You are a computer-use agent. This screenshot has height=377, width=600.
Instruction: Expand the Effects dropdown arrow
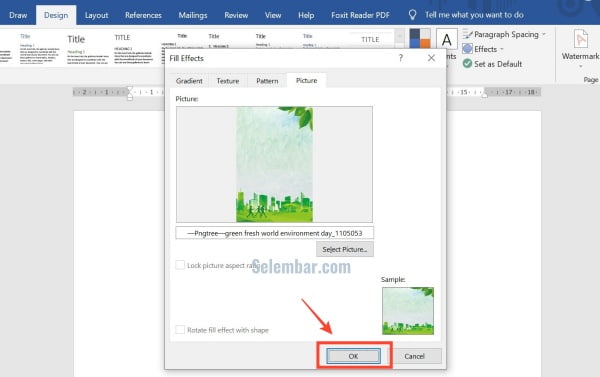(502, 49)
